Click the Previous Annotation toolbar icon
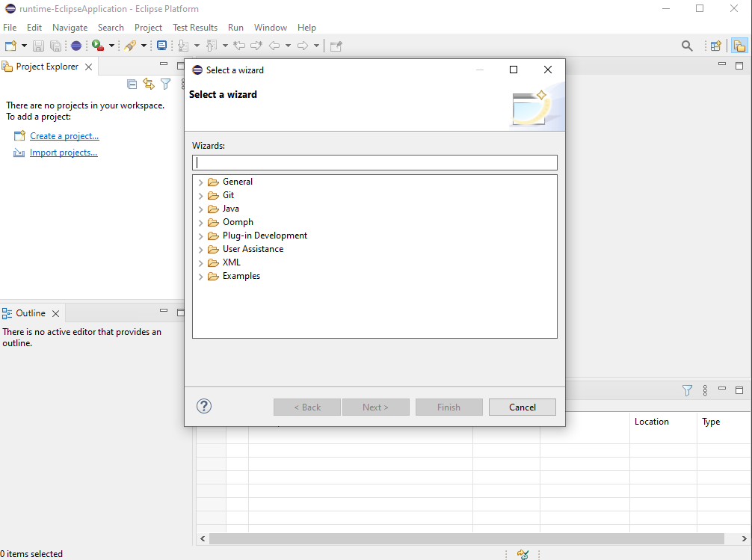The image size is (752, 560). click(211, 46)
